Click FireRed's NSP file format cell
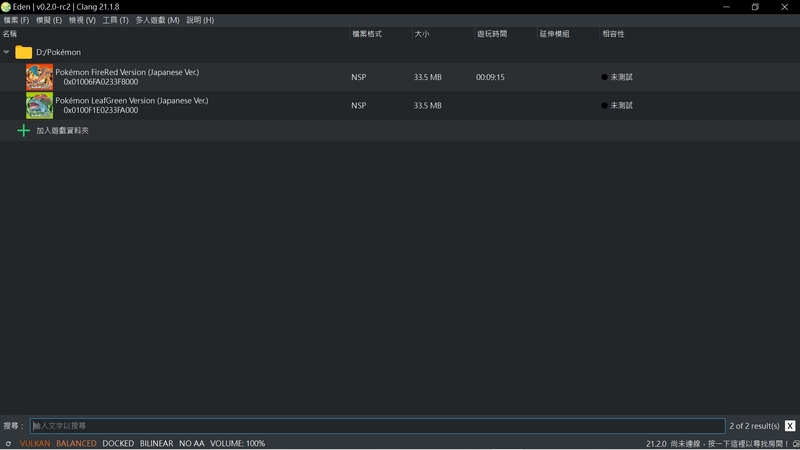The height and width of the screenshot is (450, 800). [359, 77]
